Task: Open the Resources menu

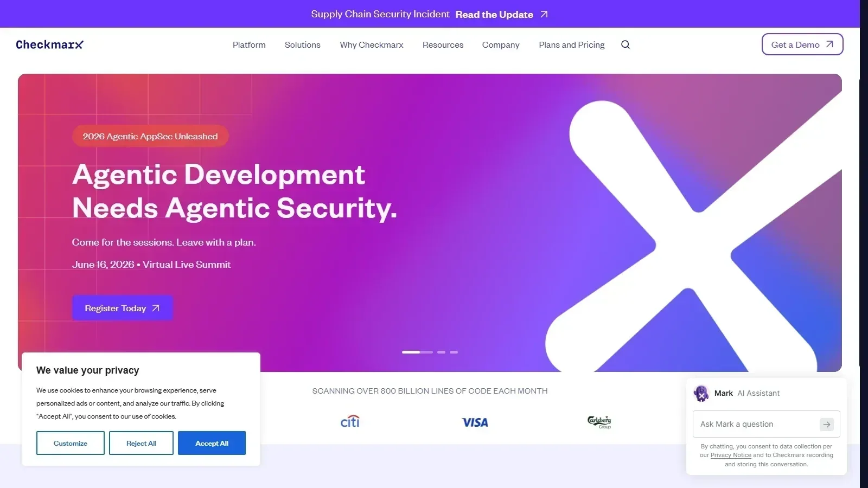Action: coord(443,44)
